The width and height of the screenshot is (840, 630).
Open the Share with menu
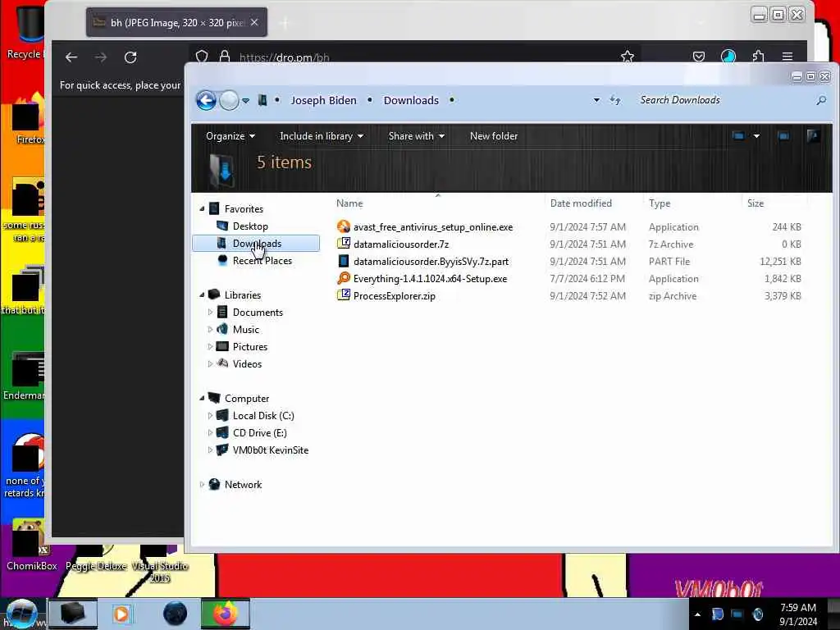[416, 136]
